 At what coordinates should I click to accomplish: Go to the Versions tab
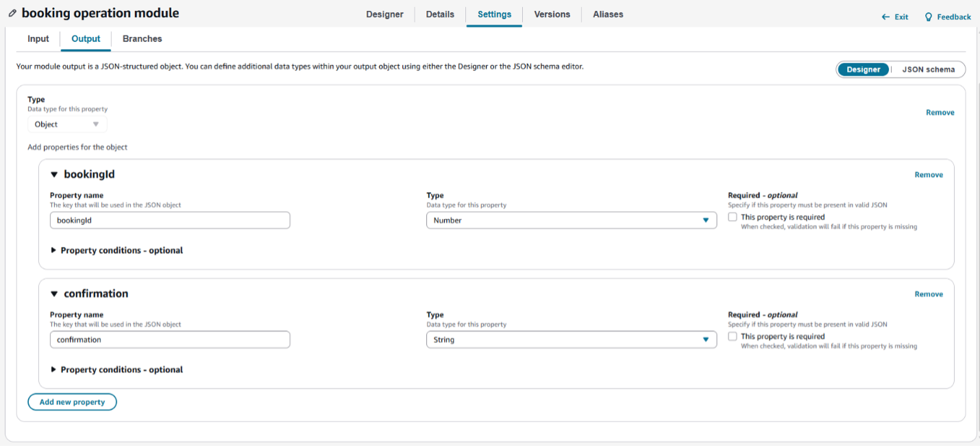click(x=552, y=14)
